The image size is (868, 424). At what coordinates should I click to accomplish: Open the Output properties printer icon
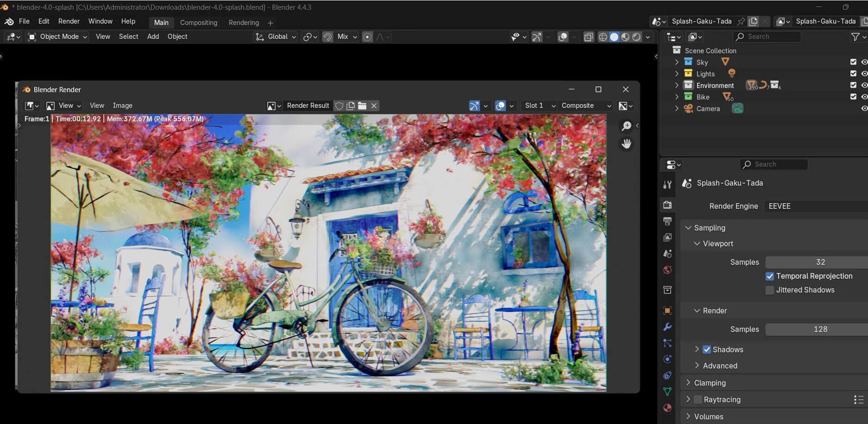pyautogui.click(x=667, y=221)
